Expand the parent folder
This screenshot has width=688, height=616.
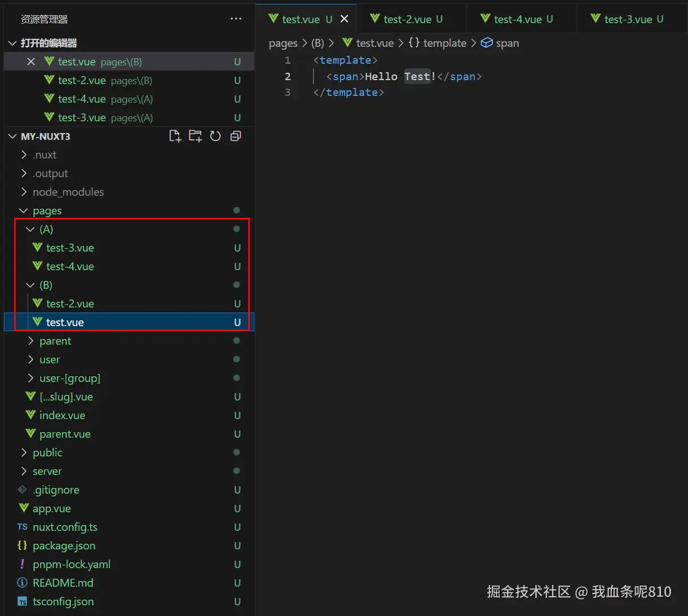(30, 341)
